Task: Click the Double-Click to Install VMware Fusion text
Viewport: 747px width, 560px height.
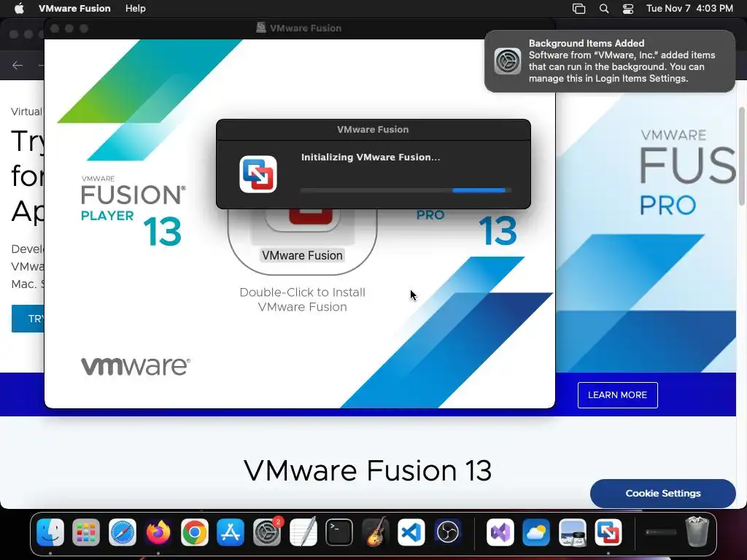Action: 303,300
